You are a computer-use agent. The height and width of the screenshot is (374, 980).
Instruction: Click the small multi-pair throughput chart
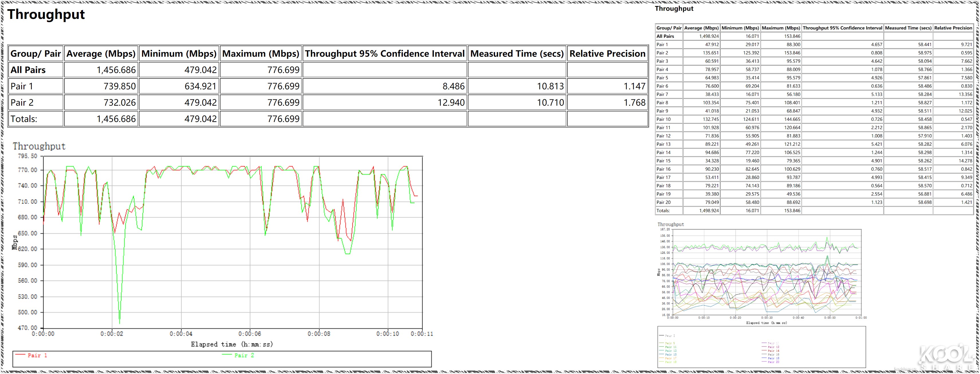[x=767, y=272]
